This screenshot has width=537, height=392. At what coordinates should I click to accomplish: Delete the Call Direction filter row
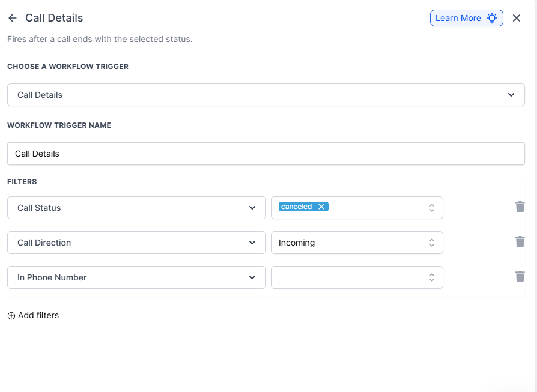click(520, 241)
